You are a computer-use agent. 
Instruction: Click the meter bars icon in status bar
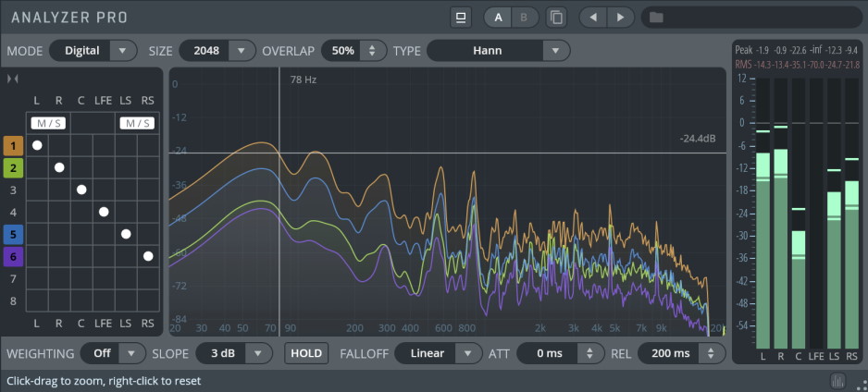838,380
